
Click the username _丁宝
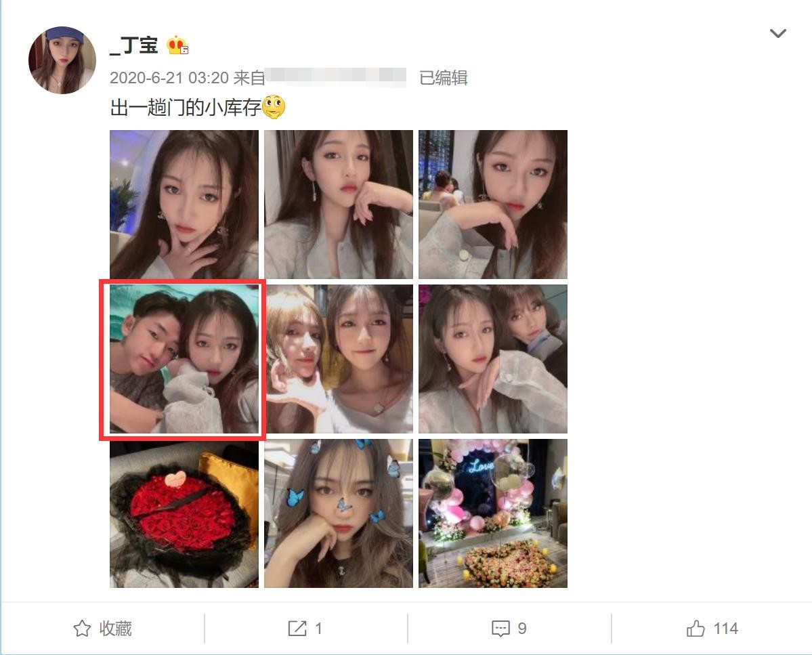click(x=134, y=45)
